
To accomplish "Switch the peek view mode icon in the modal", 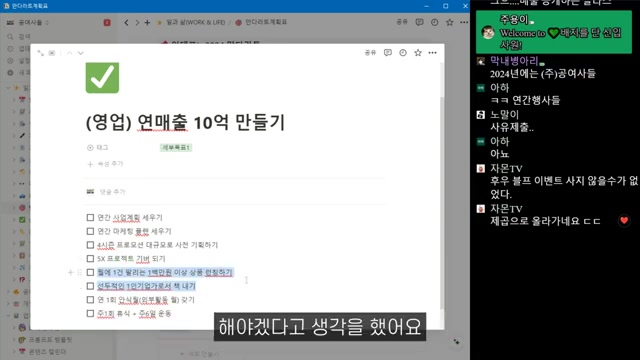I will point(52,53).
